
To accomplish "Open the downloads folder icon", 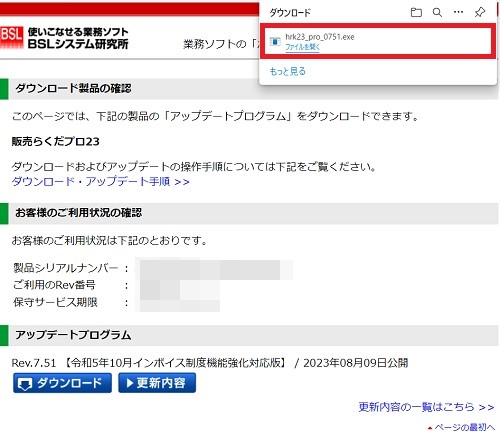I will coord(416,13).
